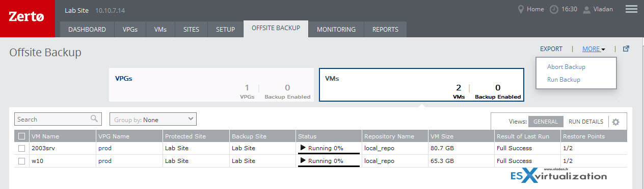Open the Group by dropdown
Image resolution: width=644 pixels, height=189 pixels.
[x=153, y=119]
